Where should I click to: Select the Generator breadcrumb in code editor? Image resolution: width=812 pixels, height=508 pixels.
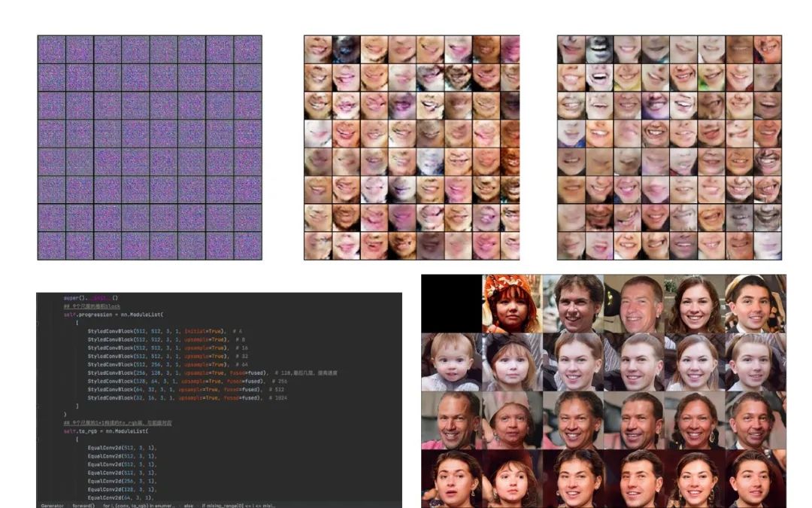[x=53, y=506]
